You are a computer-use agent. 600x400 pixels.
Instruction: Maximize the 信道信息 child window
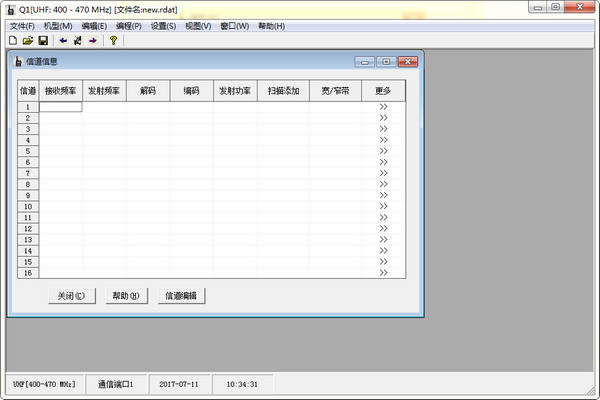coord(386,62)
